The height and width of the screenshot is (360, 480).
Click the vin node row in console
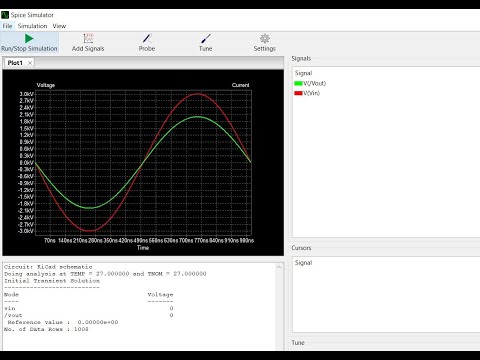tap(89, 308)
